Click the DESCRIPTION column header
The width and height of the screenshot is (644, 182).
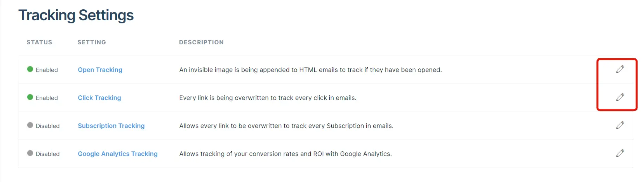point(201,42)
